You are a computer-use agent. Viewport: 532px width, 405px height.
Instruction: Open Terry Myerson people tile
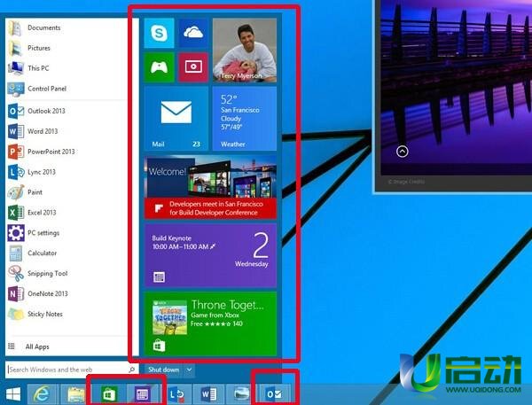click(x=245, y=51)
